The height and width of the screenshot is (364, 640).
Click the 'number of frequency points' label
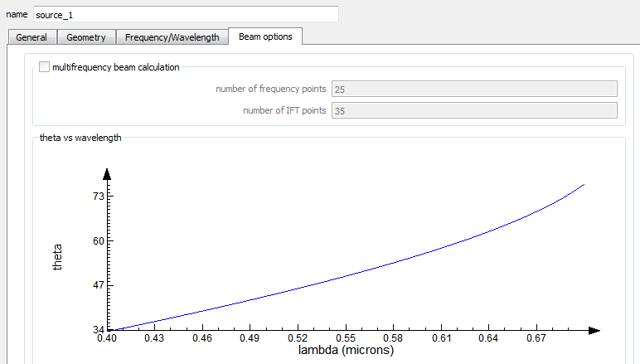point(270,89)
